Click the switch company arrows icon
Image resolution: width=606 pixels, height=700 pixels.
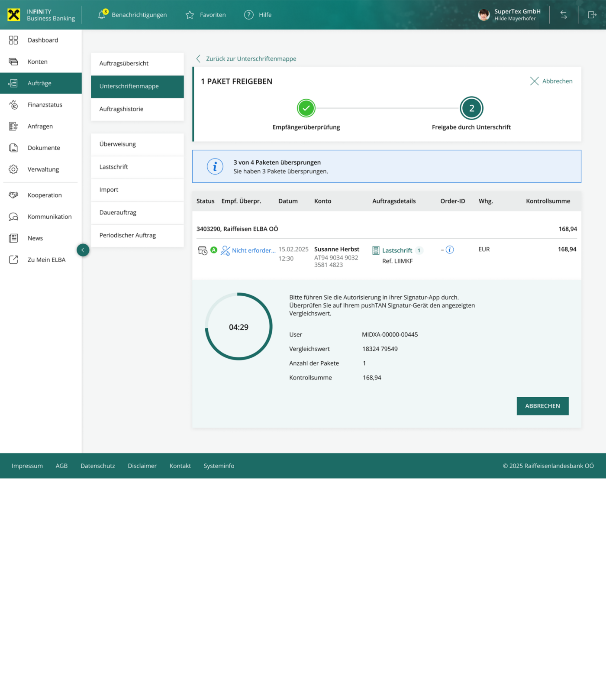(564, 15)
